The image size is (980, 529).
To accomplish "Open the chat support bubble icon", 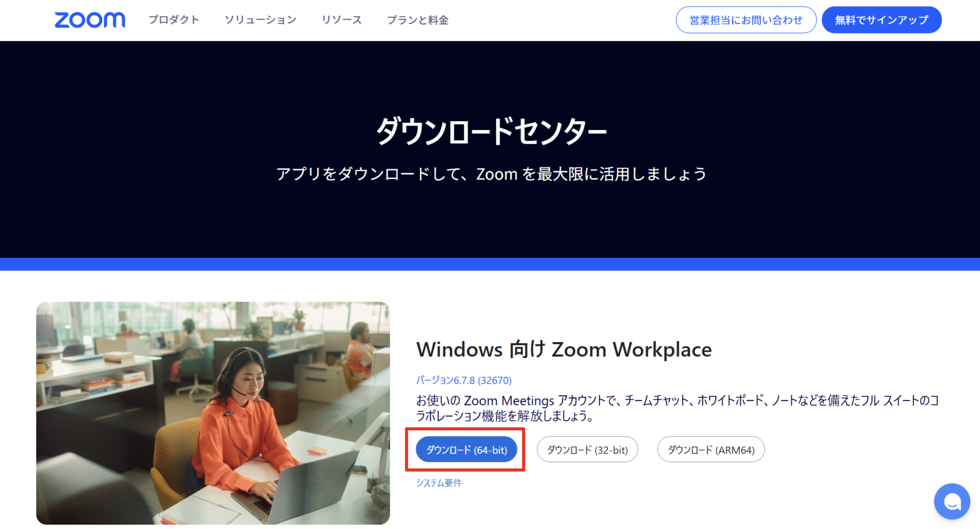I will pyautogui.click(x=952, y=502).
